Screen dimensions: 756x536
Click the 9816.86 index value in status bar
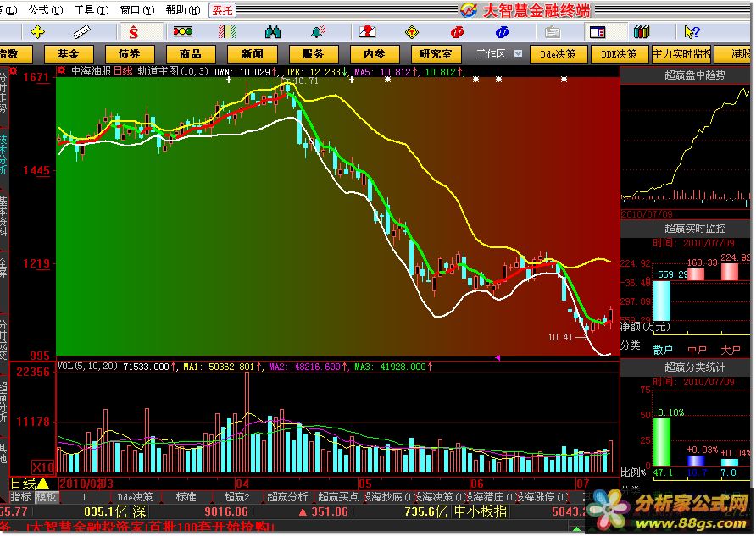[226, 511]
